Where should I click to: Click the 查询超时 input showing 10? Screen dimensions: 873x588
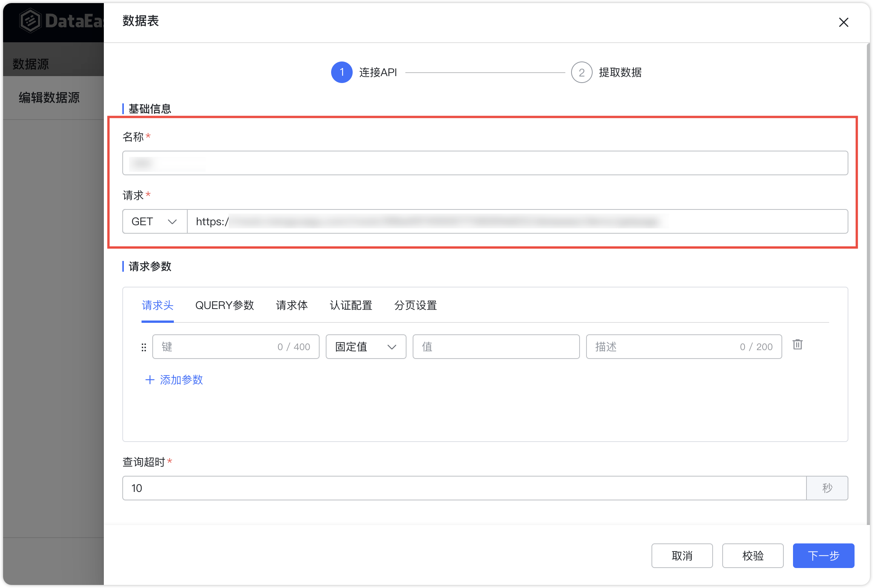tap(464, 488)
